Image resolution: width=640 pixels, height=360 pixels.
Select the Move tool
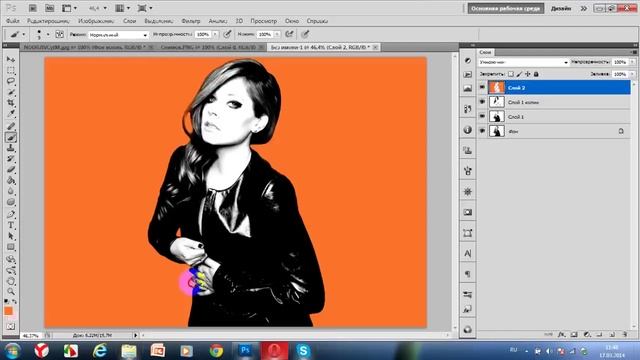click(x=11, y=60)
